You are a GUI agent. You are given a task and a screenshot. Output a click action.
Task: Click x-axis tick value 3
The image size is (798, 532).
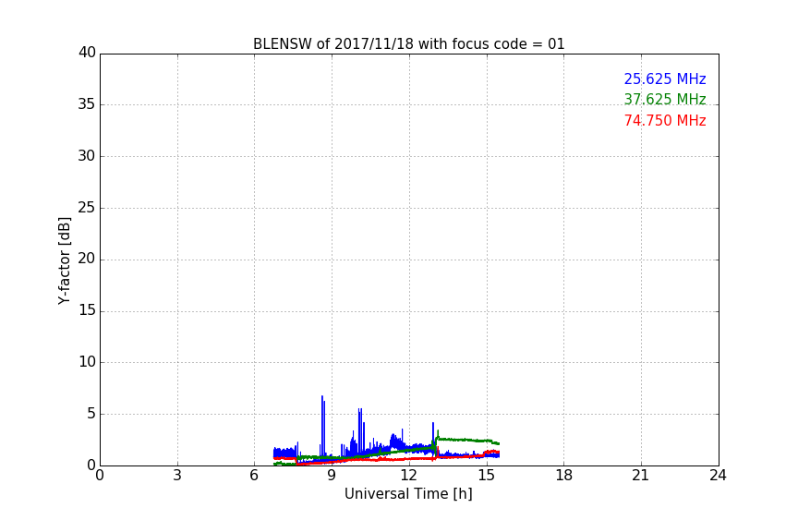[x=177, y=476]
